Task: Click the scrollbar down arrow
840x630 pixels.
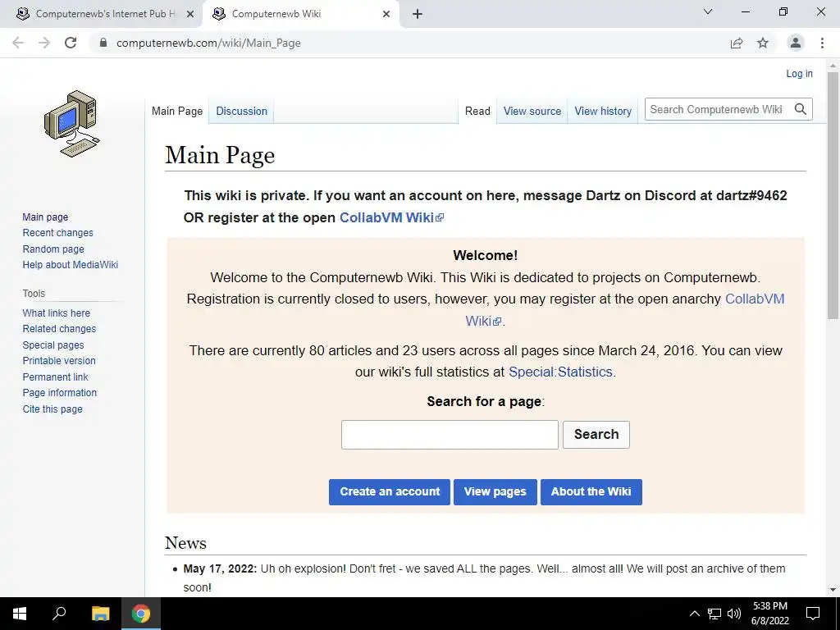Action: 833,589
